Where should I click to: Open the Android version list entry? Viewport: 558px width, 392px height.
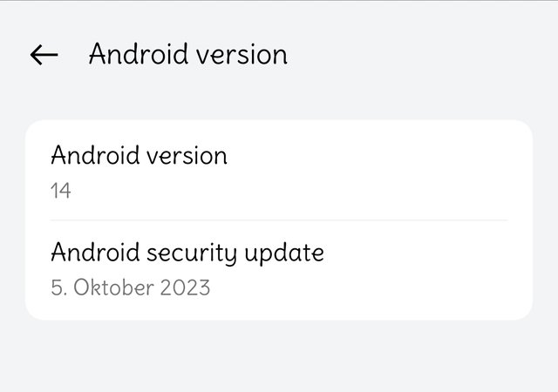[279, 171]
